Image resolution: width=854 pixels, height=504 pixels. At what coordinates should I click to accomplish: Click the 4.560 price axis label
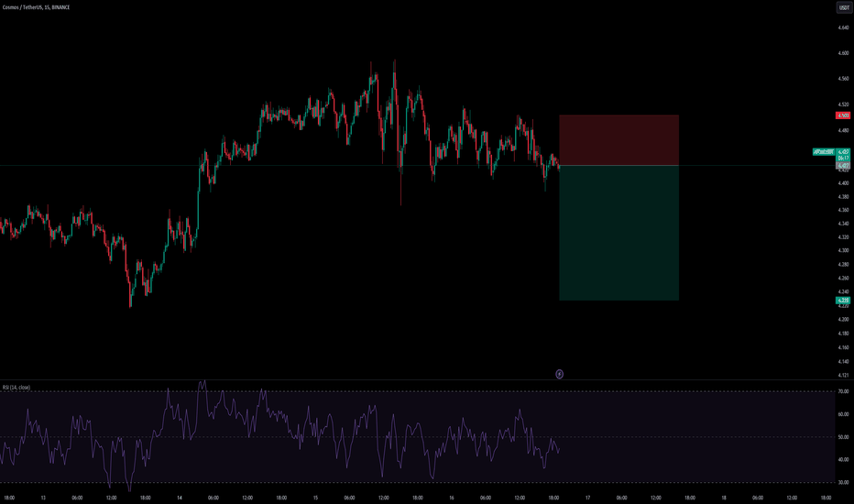tap(843, 79)
